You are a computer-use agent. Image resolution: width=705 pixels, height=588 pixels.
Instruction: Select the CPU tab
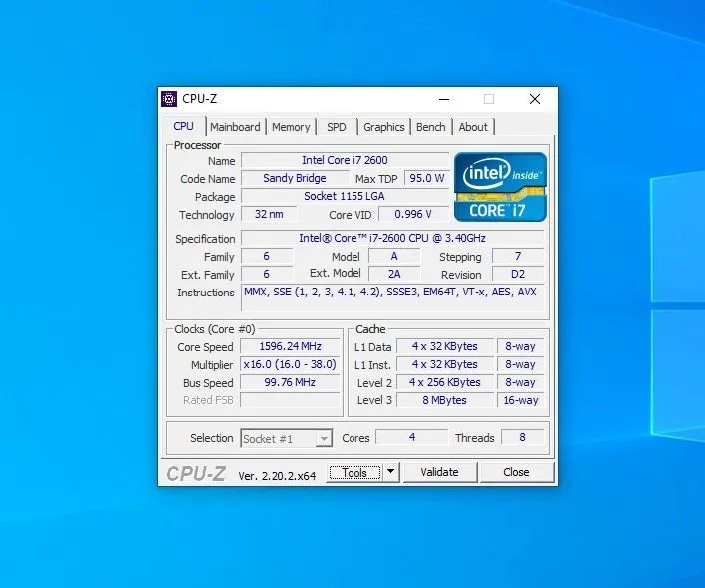coord(183,126)
